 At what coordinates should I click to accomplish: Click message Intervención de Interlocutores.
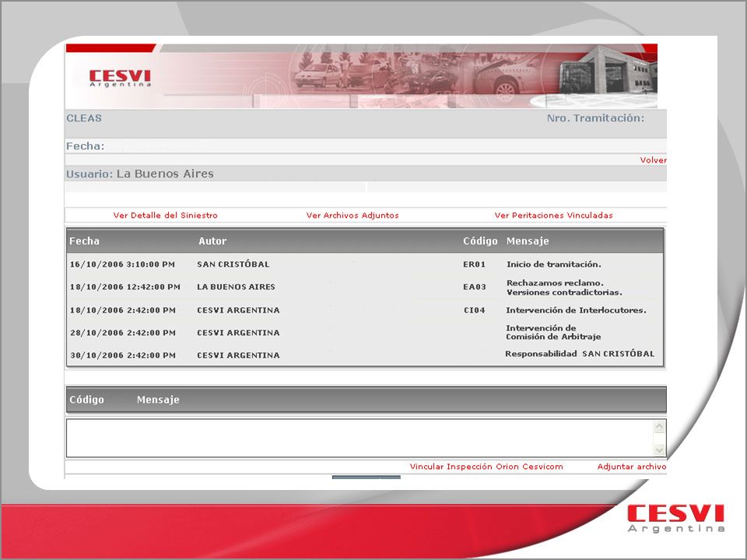pos(576,310)
